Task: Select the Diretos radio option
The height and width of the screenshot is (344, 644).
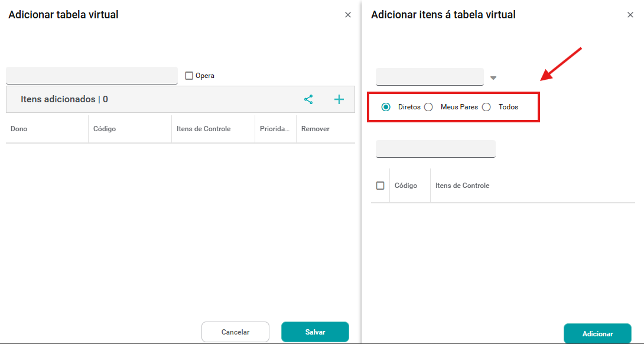Action: (386, 107)
